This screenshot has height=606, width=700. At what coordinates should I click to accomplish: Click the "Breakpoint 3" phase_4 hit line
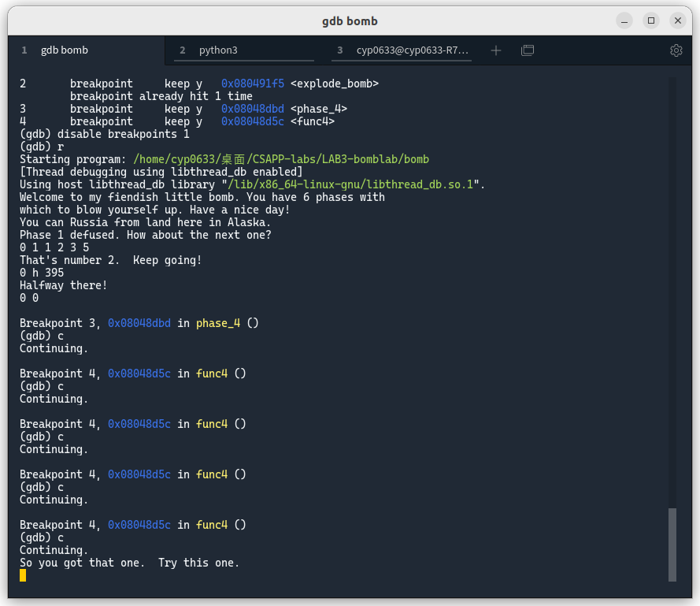[x=139, y=324]
